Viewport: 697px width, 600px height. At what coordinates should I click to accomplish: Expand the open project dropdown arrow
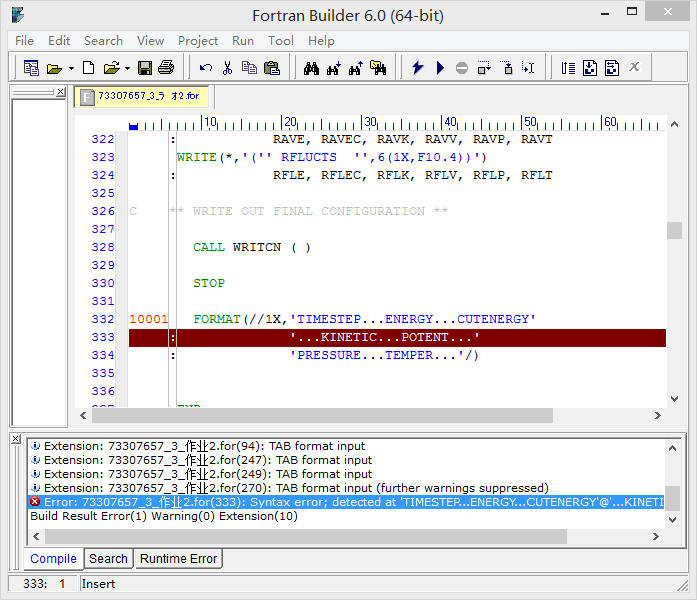pos(71,69)
